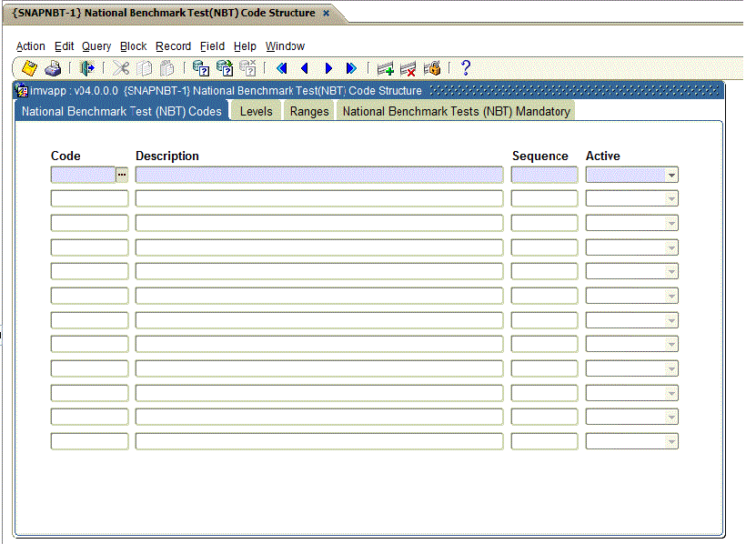The width and height of the screenshot is (756, 544).
Task: Open the Active dropdown in second row
Action: click(x=670, y=198)
